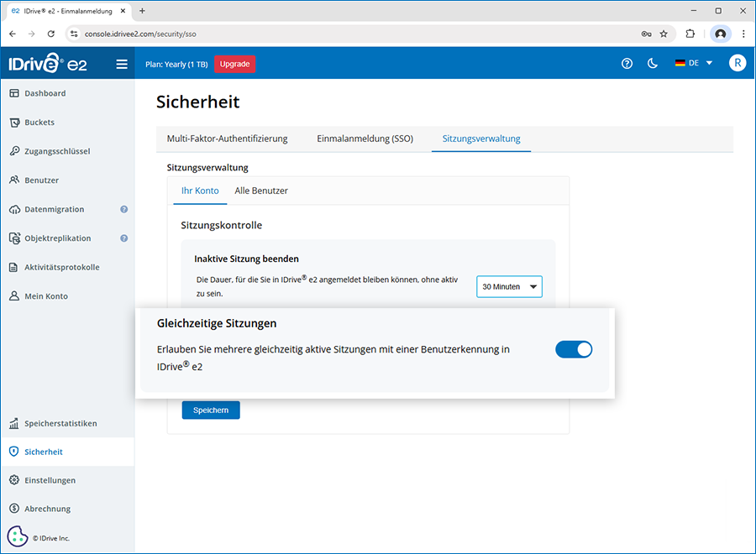This screenshot has height=554, width=756.
Task: Bookmark this page with star icon
Action: [664, 34]
